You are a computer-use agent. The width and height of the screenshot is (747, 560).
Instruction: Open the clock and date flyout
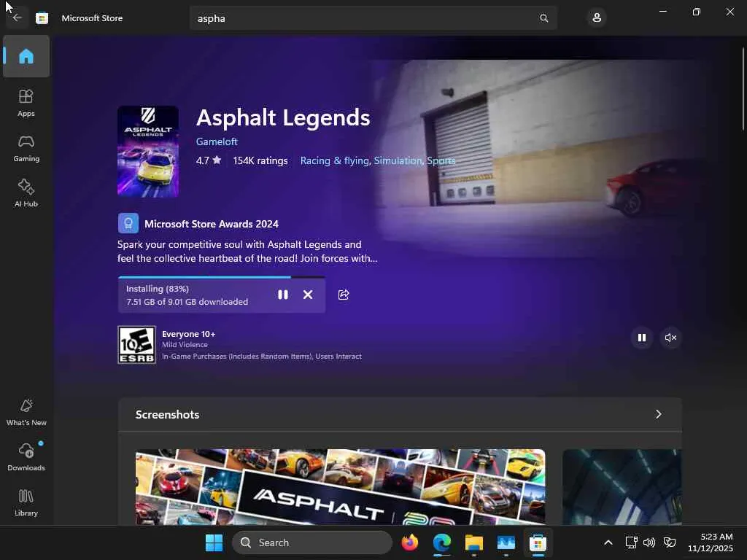pyautogui.click(x=711, y=542)
